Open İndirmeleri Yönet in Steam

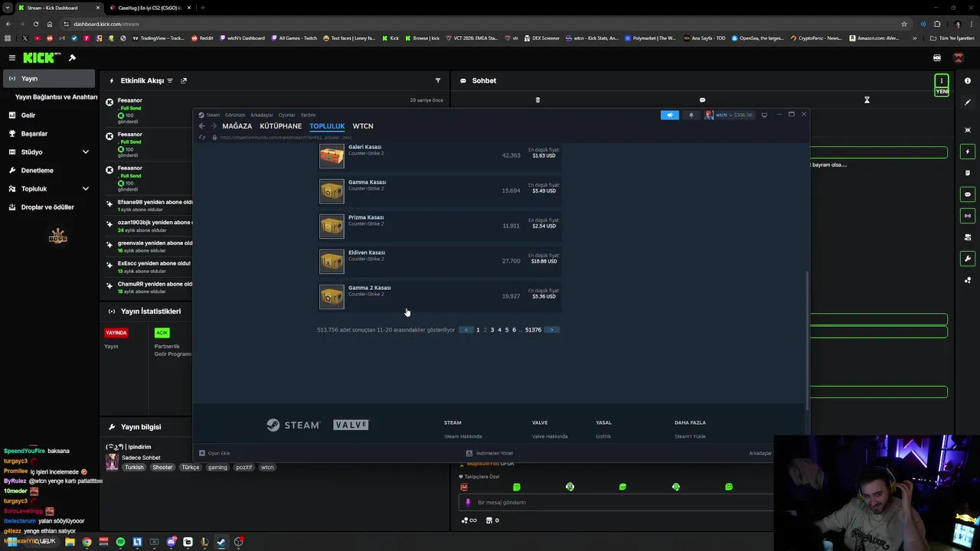click(x=490, y=453)
